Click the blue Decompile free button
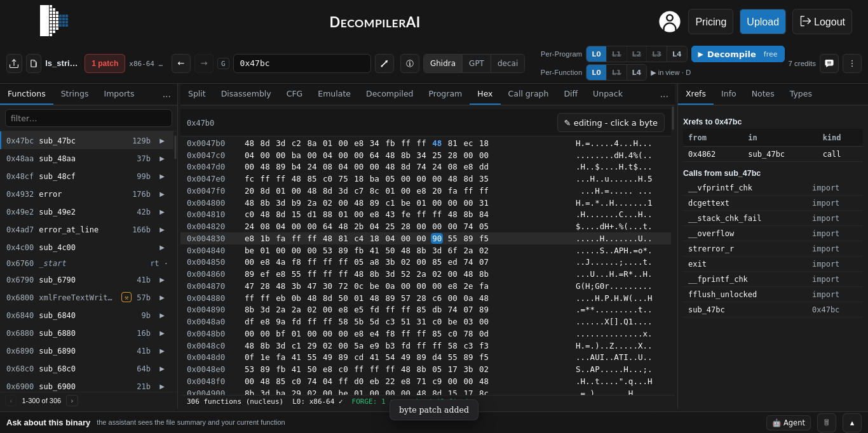 point(738,54)
